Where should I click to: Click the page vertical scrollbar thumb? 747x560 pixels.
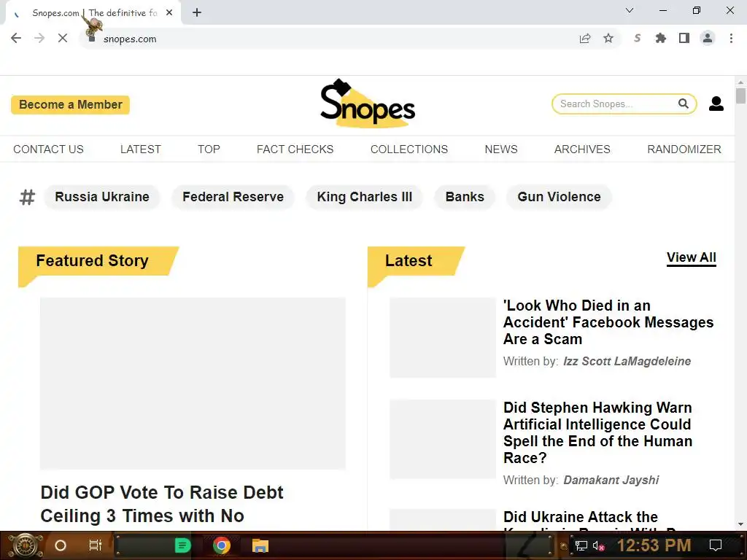[x=740, y=96]
